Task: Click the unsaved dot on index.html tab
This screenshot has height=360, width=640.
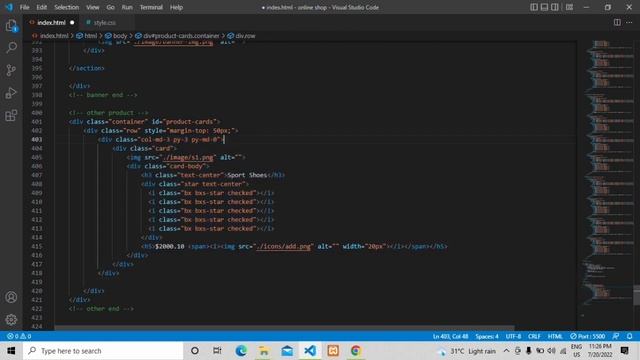Action: (72, 22)
